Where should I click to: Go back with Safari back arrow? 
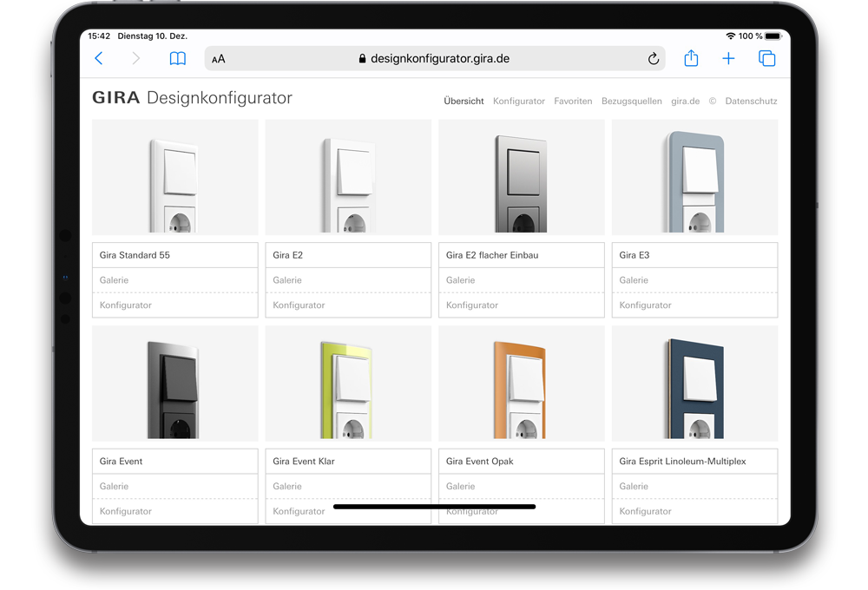click(99, 58)
